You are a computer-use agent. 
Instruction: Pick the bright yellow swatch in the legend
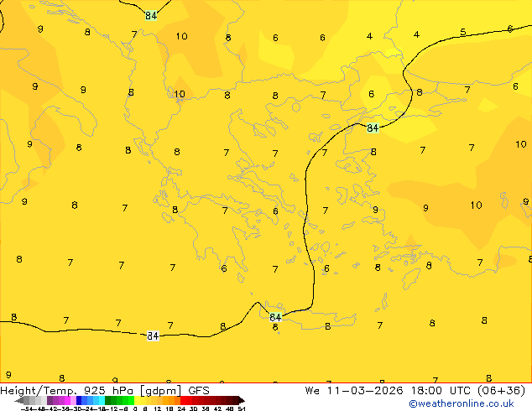tap(137, 401)
